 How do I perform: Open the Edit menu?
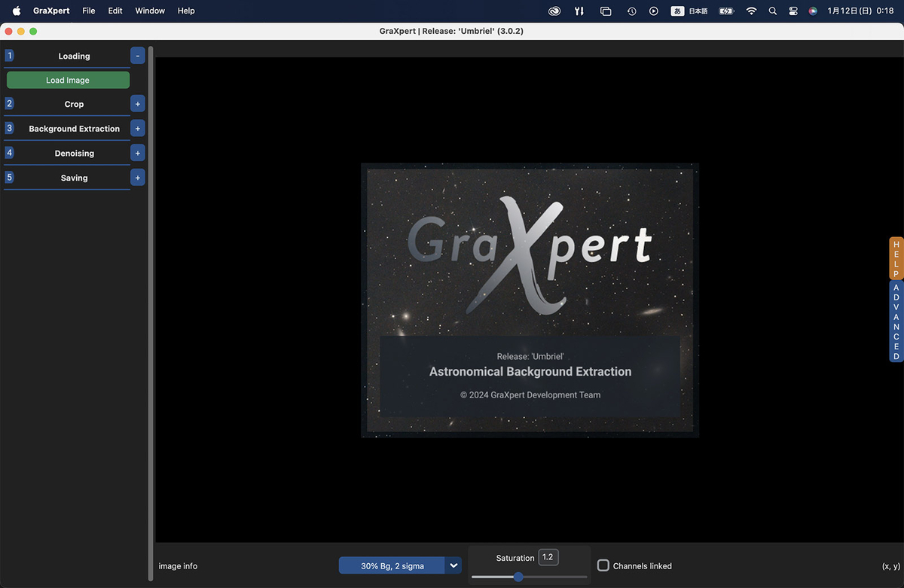coord(115,11)
